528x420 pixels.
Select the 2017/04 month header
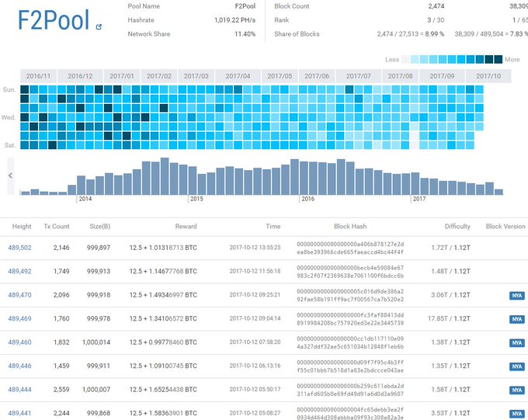(238, 76)
